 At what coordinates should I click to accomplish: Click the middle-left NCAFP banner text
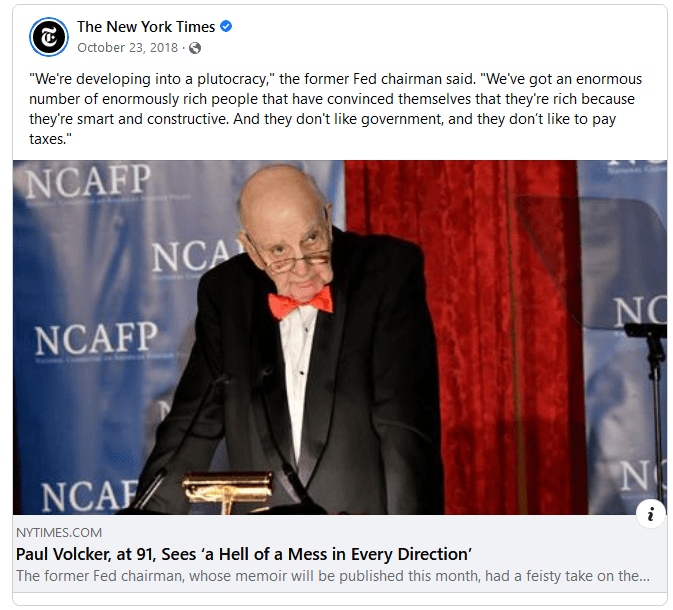(95, 339)
